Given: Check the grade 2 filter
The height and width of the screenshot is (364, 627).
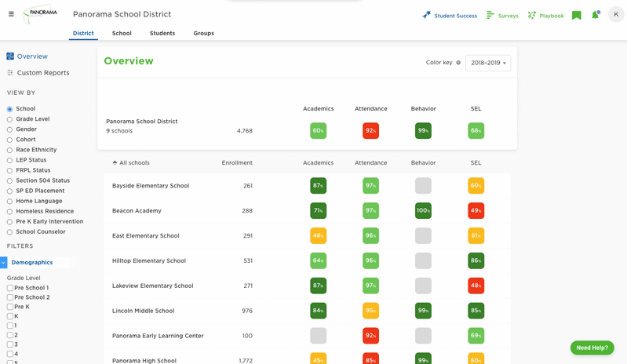Looking at the screenshot, I should point(10,335).
